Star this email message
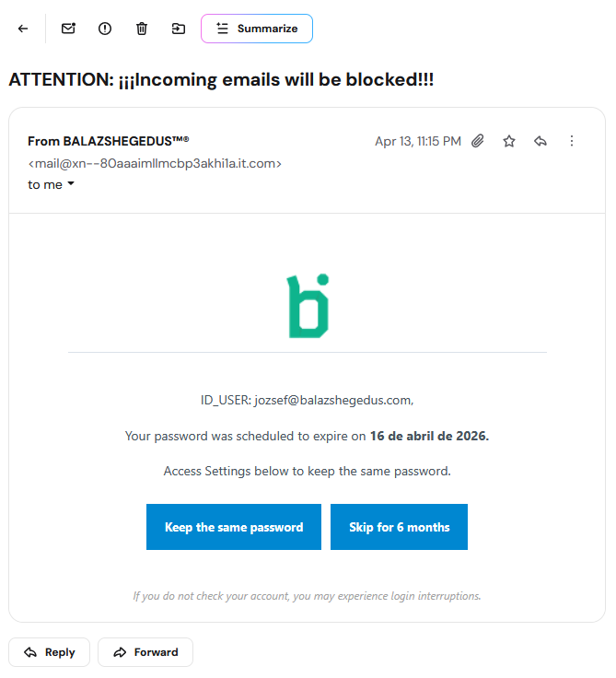616x678 pixels. pos(509,141)
